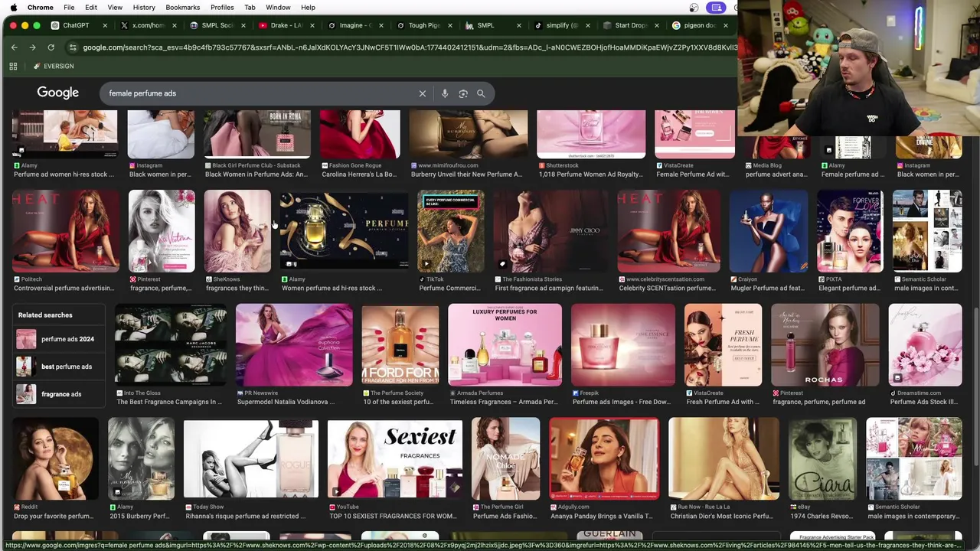Open the Freepik pink perfume bottle image

point(623,344)
